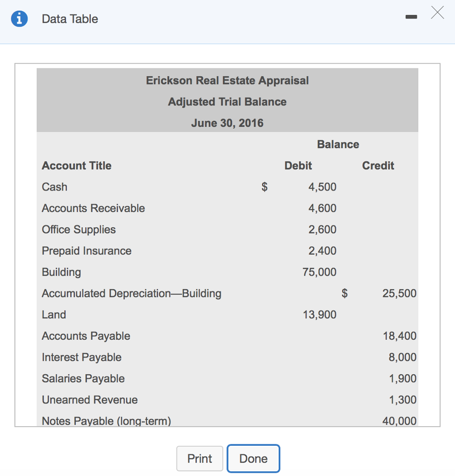Click the Balance column header
The height and width of the screenshot is (476, 455).
[x=338, y=144]
